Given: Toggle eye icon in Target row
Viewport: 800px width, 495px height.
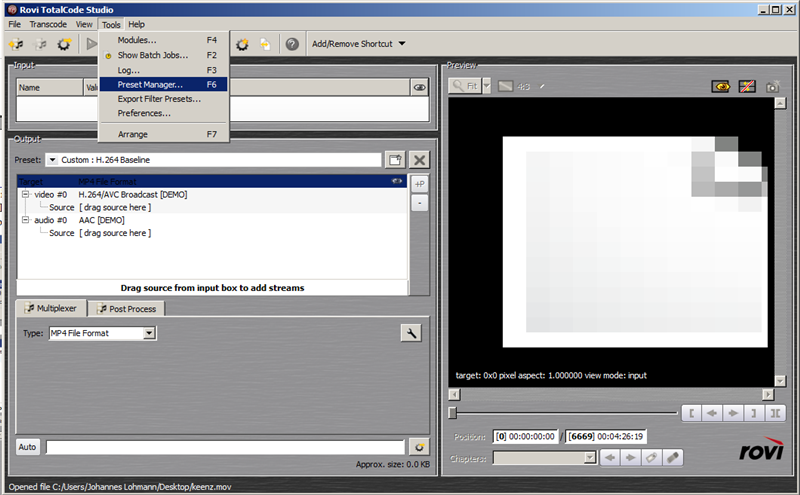Looking at the screenshot, I should tap(397, 181).
